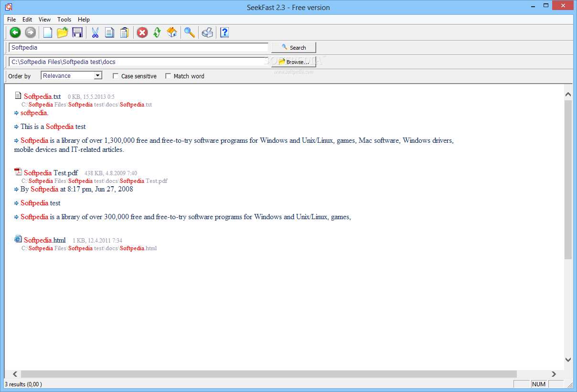
Task: Click the text file icon beside Softpedia.txt
Action: coord(18,95)
